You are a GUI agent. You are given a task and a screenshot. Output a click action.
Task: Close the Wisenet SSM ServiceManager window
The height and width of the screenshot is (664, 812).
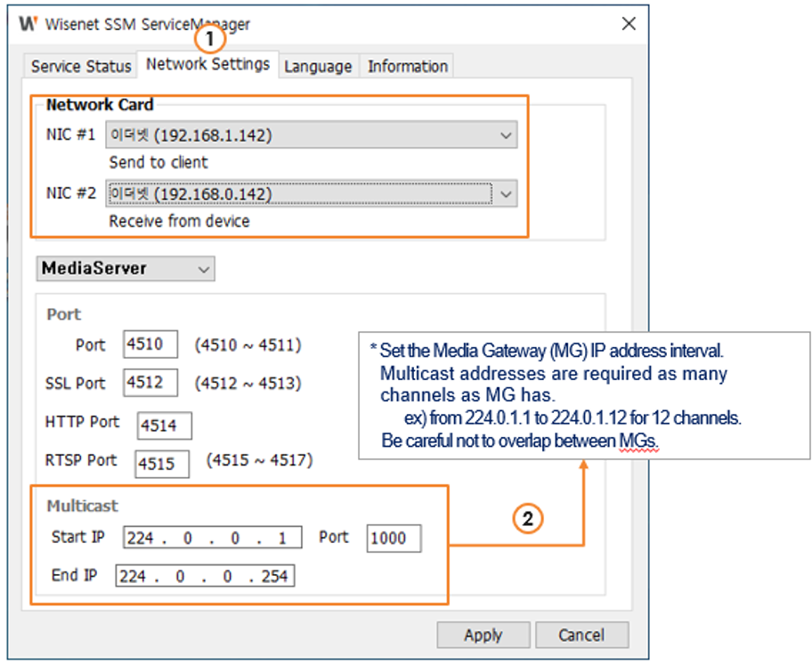[x=629, y=24]
